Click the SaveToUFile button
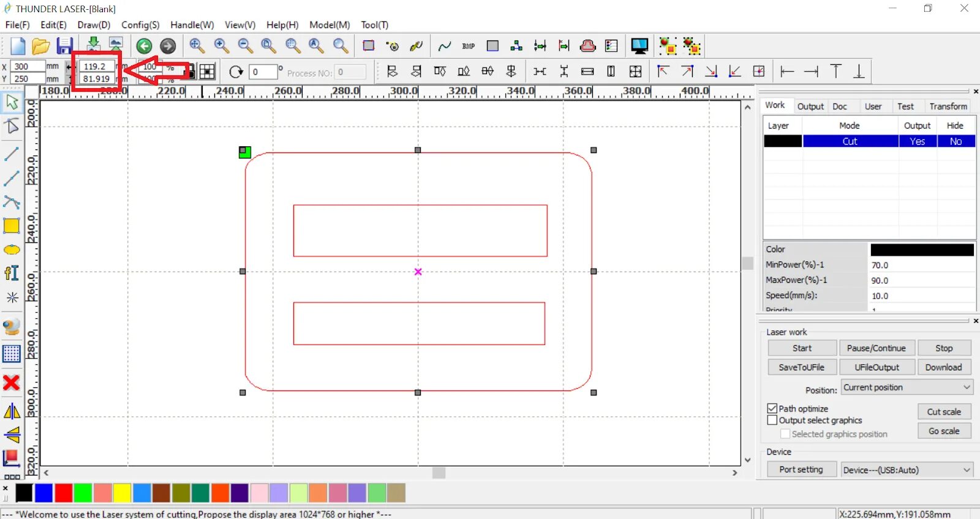Viewport: 980px width, 519px height. point(802,367)
